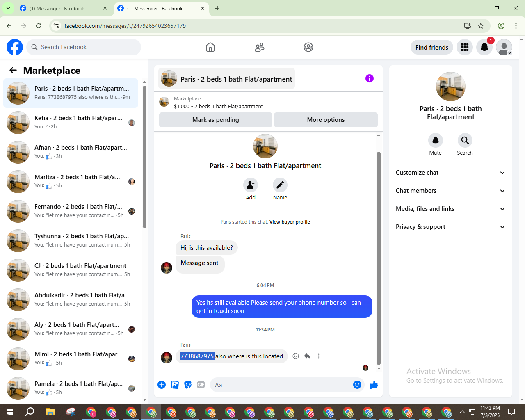Image resolution: width=525 pixels, height=420 pixels.
Task: Open the Groups icon in top navigation
Action: tap(308, 47)
